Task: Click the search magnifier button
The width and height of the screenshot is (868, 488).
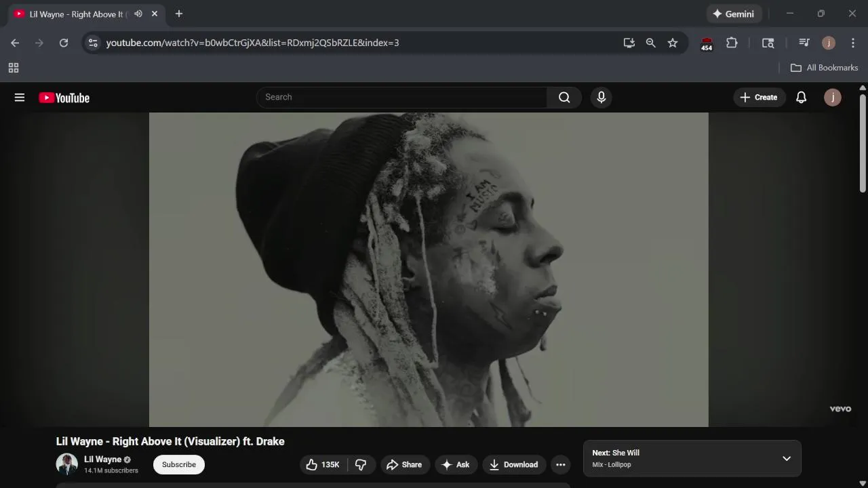Action: pos(564,98)
